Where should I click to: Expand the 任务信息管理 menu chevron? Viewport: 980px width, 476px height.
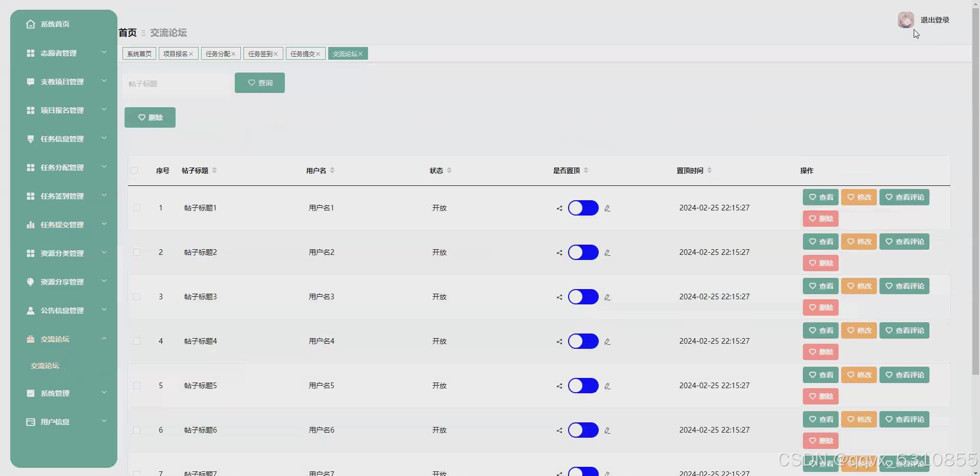[104, 138]
